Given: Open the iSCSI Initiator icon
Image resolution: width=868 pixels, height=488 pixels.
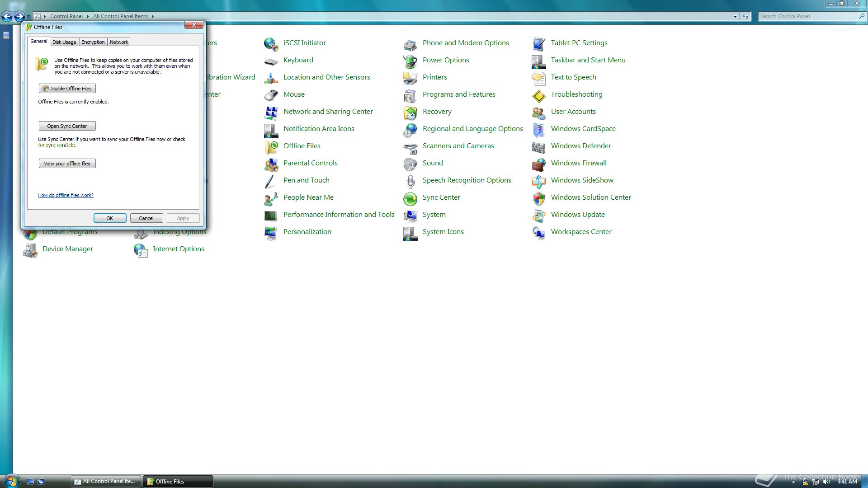Looking at the screenshot, I should (271, 44).
